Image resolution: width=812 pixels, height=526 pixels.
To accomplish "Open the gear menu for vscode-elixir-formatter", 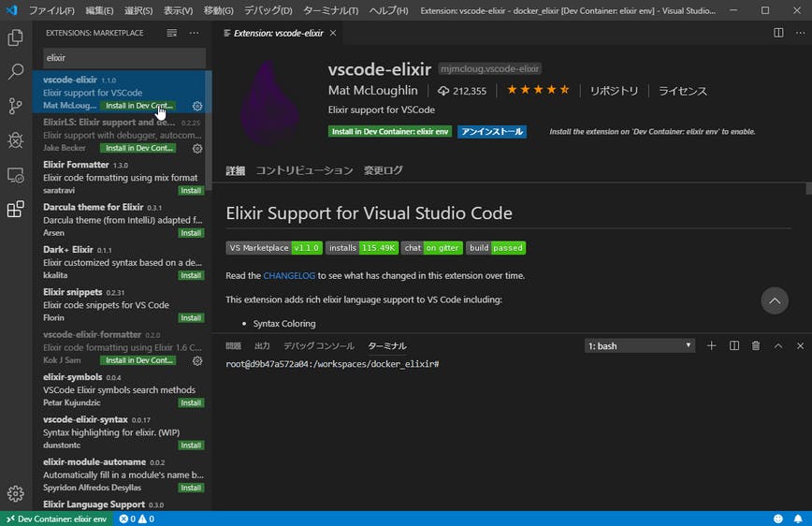I will pos(197,360).
